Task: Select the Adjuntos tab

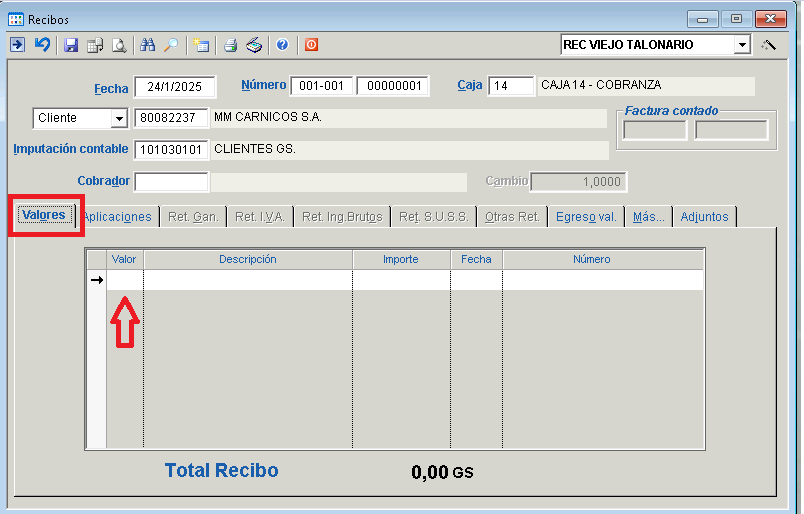Action: (704, 217)
